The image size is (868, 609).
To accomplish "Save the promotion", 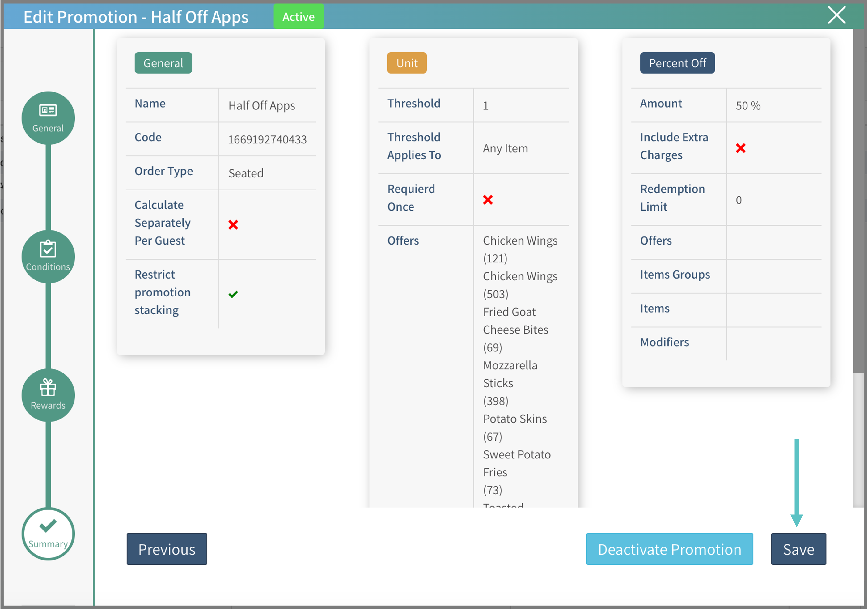I will point(798,549).
